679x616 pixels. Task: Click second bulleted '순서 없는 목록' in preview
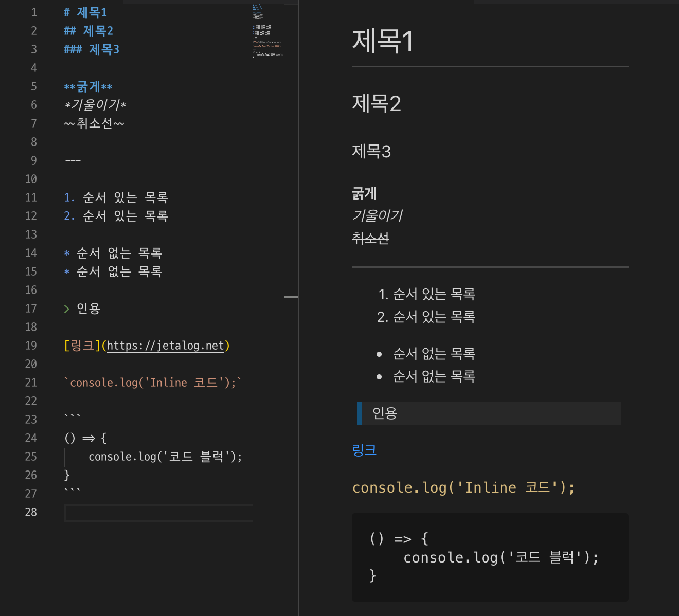(434, 376)
